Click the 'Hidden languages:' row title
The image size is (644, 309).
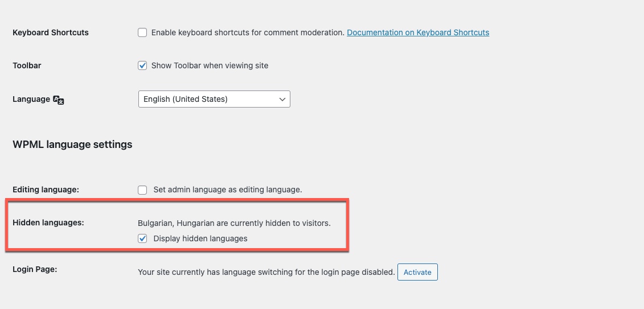click(x=48, y=223)
